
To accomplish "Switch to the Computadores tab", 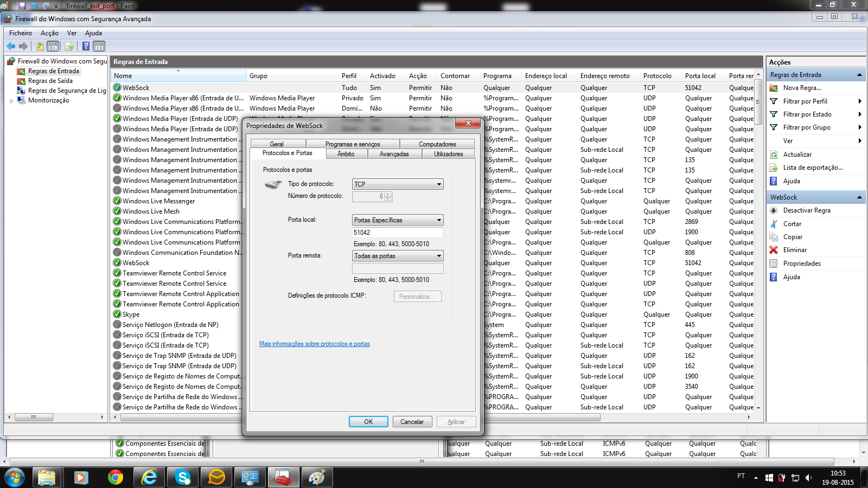I will 437,144.
